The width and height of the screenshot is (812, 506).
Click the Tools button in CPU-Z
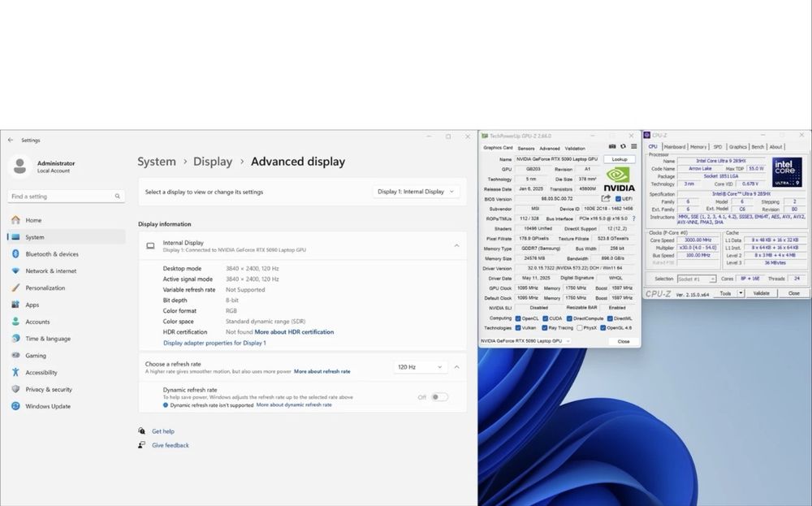coord(725,293)
